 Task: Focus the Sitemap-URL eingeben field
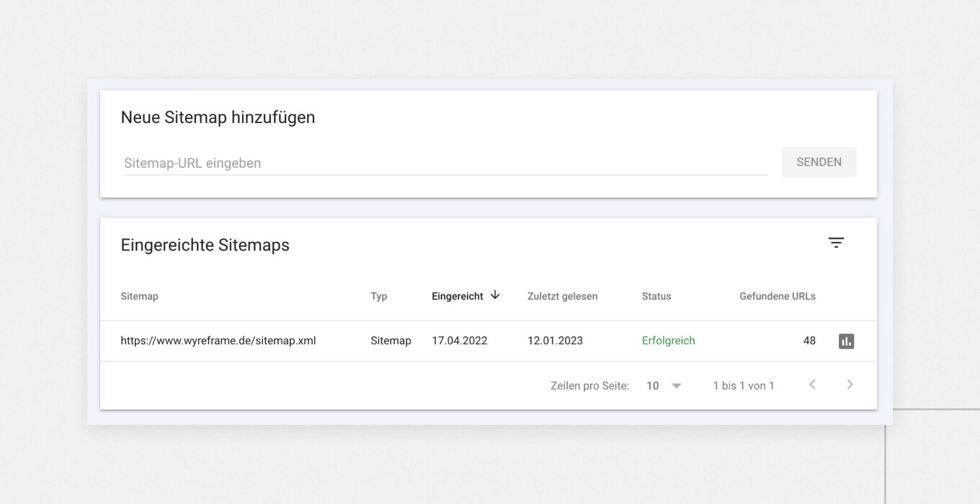pyautogui.click(x=445, y=163)
